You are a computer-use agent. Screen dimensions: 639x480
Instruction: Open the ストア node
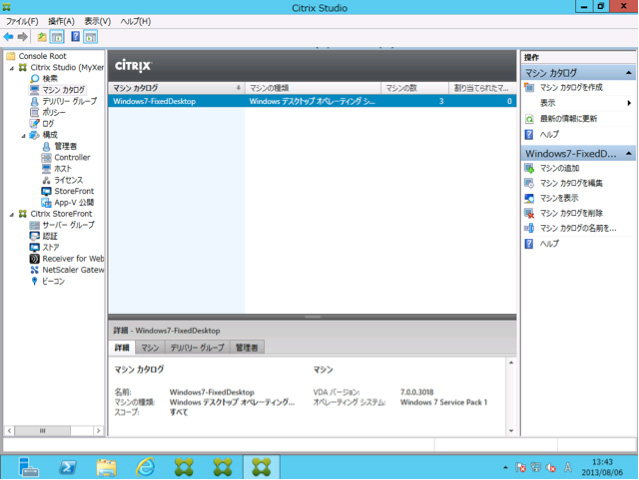(51, 247)
